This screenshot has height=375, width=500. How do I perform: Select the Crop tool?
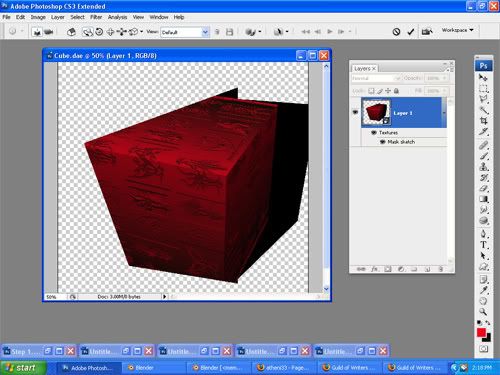point(483,121)
